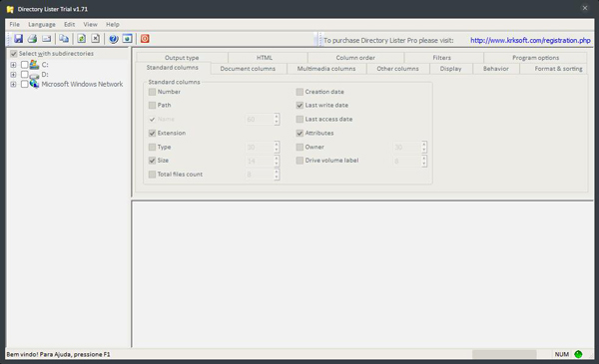Expand the D: drive tree node

13,75
